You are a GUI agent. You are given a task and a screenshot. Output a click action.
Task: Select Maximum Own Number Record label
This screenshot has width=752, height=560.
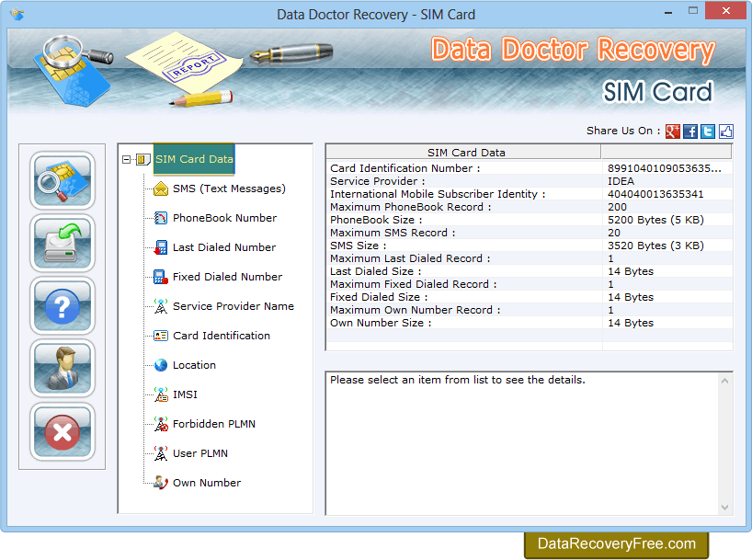pos(415,310)
